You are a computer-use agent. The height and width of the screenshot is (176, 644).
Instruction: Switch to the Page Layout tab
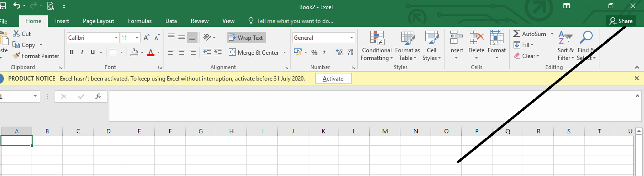(98, 21)
